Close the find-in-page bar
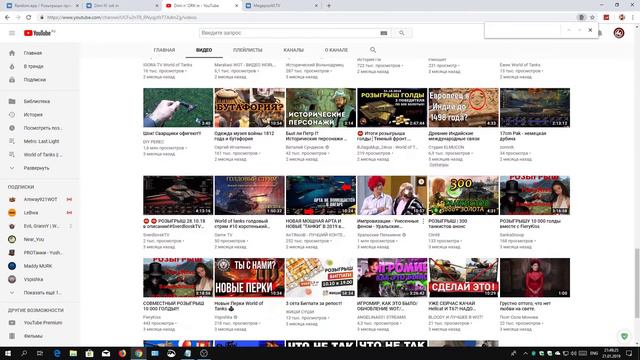The width and height of the screenshot is (640, 360). click(x=590, y=30)
